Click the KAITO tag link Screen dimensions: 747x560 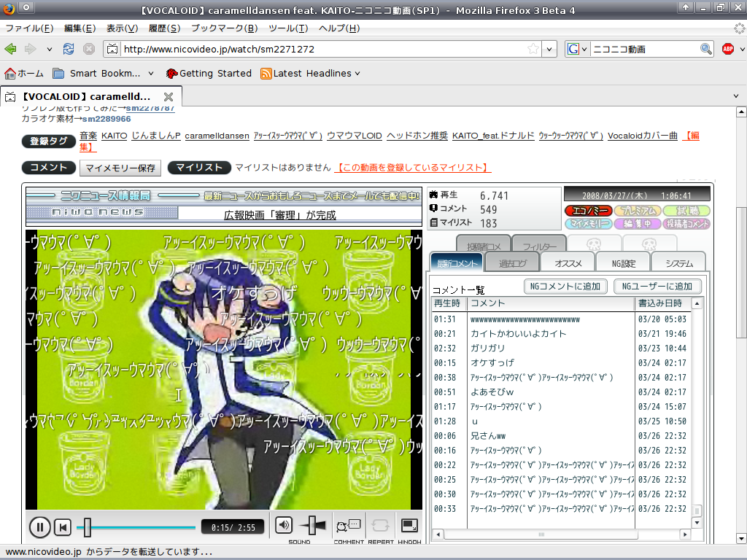click(115, 136)
